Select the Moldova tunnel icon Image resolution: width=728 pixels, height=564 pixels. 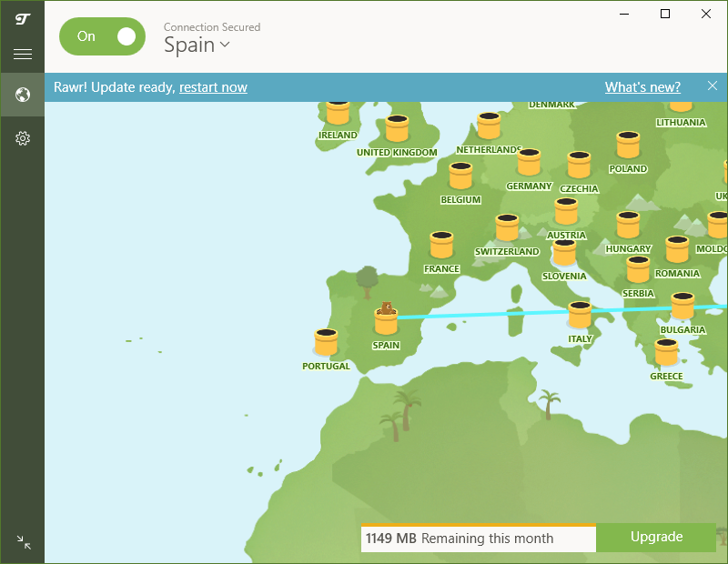[x=719, y=225]
